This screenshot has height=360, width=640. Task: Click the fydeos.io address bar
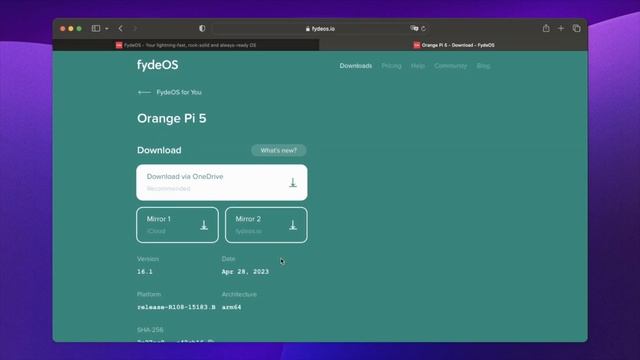click(320, 29)
